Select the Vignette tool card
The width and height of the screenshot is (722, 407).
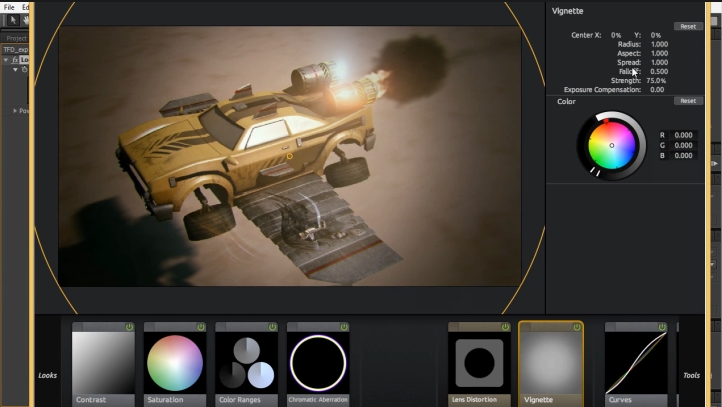point(551,364)
